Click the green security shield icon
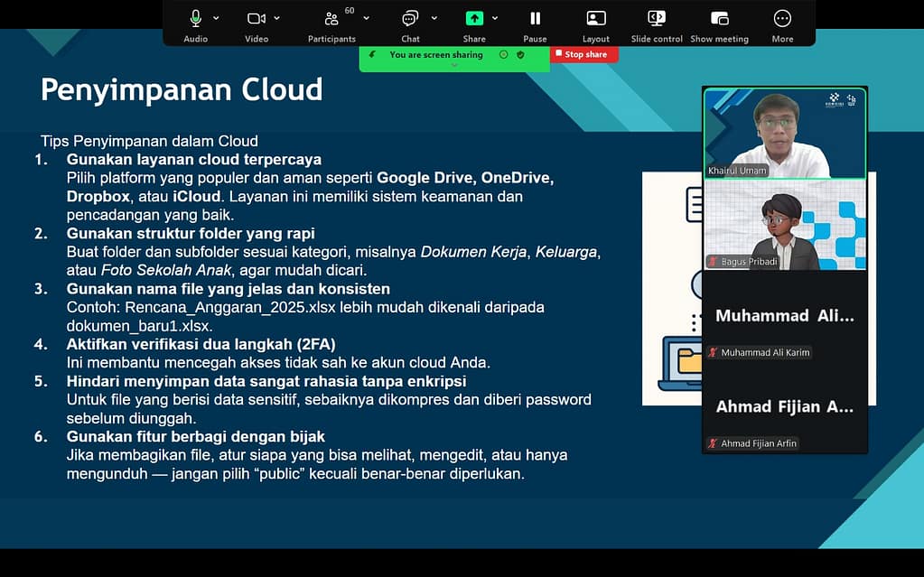The image size is (924, 577). tap(520, 55)
